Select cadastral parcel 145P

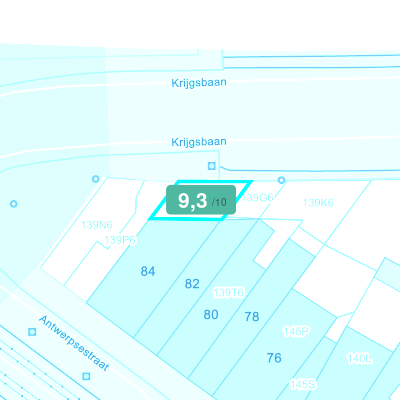[x=296, y=331]
